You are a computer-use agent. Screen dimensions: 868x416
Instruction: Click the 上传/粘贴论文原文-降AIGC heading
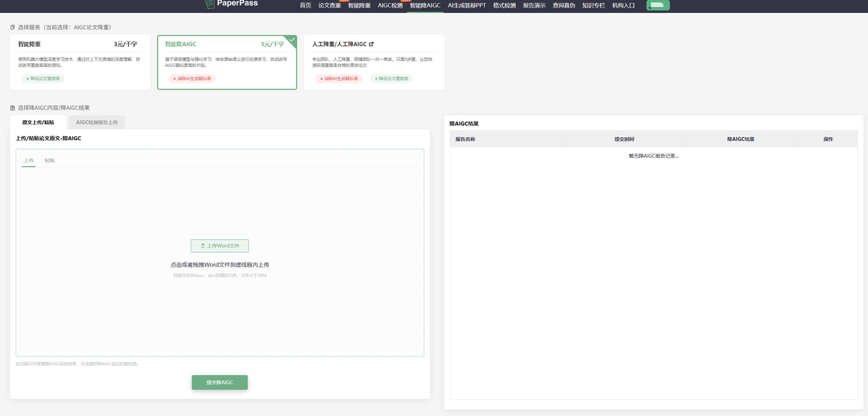coord(48,138)
